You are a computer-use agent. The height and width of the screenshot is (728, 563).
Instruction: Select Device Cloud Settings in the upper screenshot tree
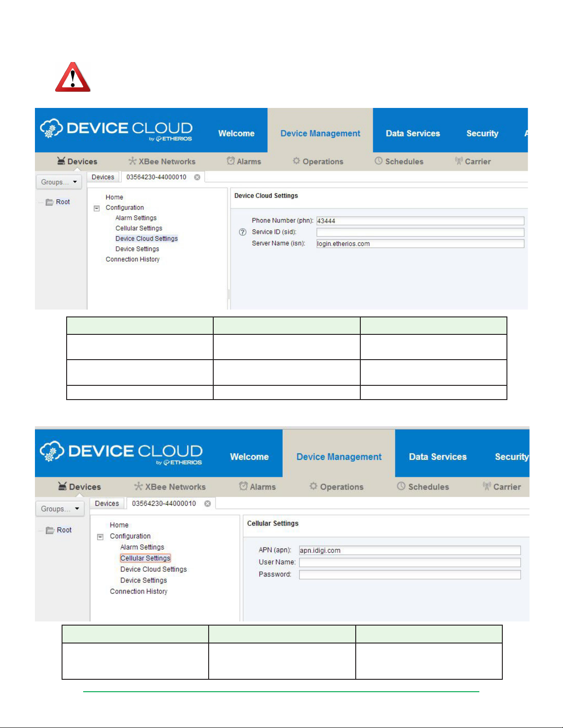[147, 239]
